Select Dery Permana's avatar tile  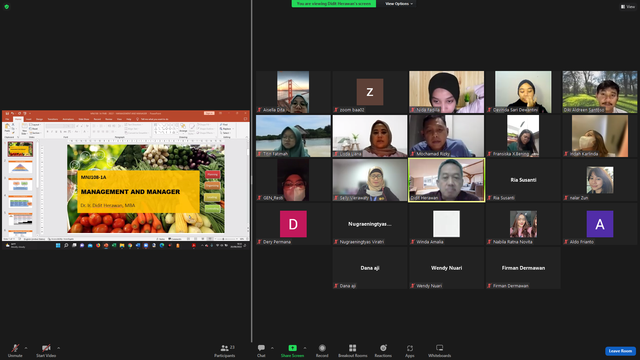(293, 224)
